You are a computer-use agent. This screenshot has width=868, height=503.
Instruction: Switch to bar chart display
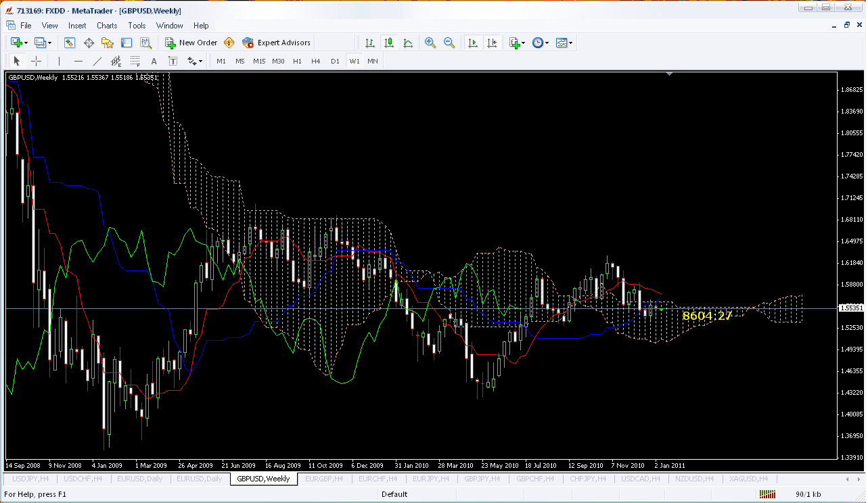[x=370, y=43]
